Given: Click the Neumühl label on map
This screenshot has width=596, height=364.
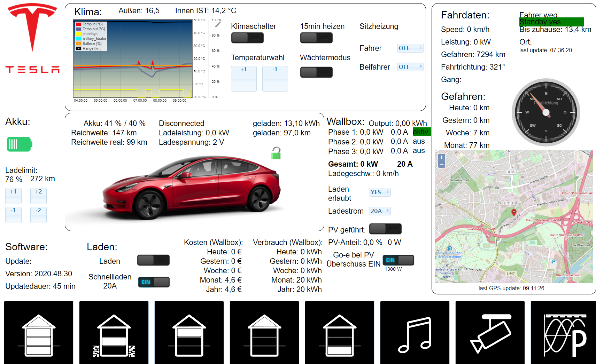Looking at the screenshot, I should tap(508, 203).
